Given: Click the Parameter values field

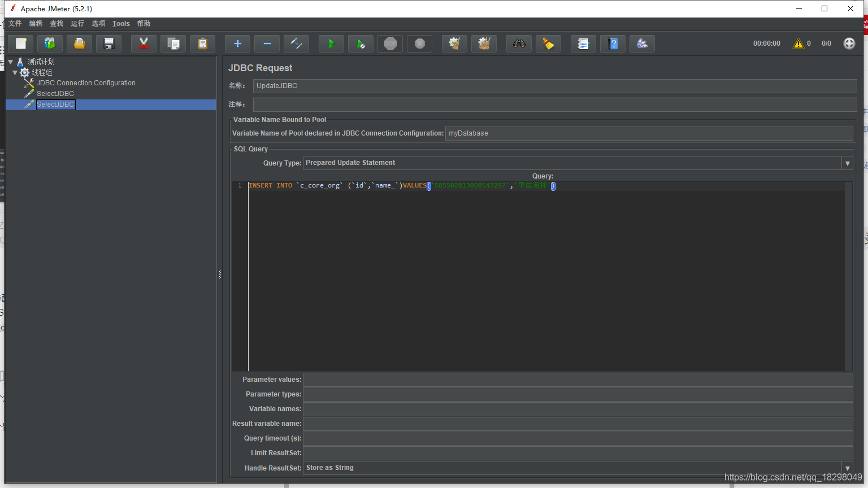Looking at the screenshot, I should point(578,380).
